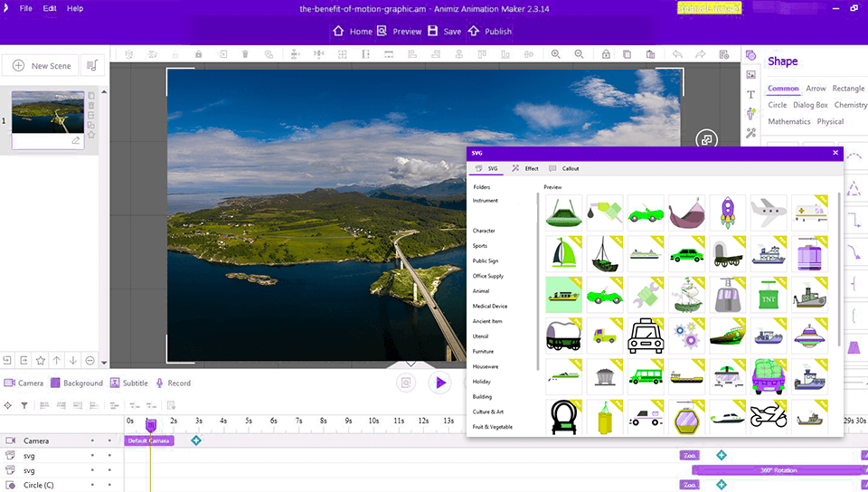Click the undo arrow in toolbar
This screenshot has height=492, width=868.
(677, 54)
